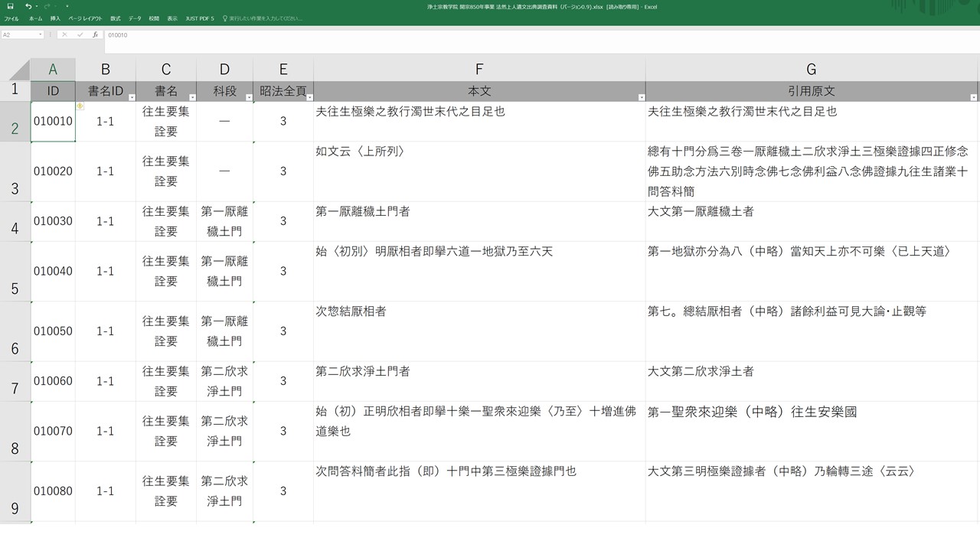Open the 表示 ribbon tab
Viewport: 980px width, 551px height.
click(x=172, y=18)
